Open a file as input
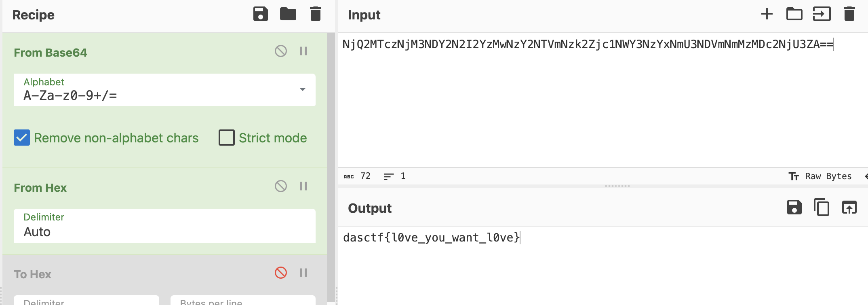The width and height of the screenshot is (868, 305). pyautogui.click(x=822, y=14)
